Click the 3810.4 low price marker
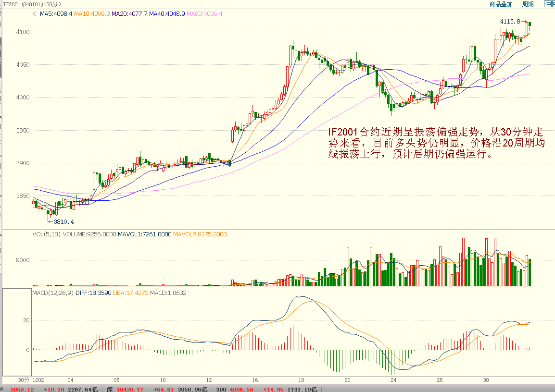Screen dimensions: 555x392 (63, 221)
